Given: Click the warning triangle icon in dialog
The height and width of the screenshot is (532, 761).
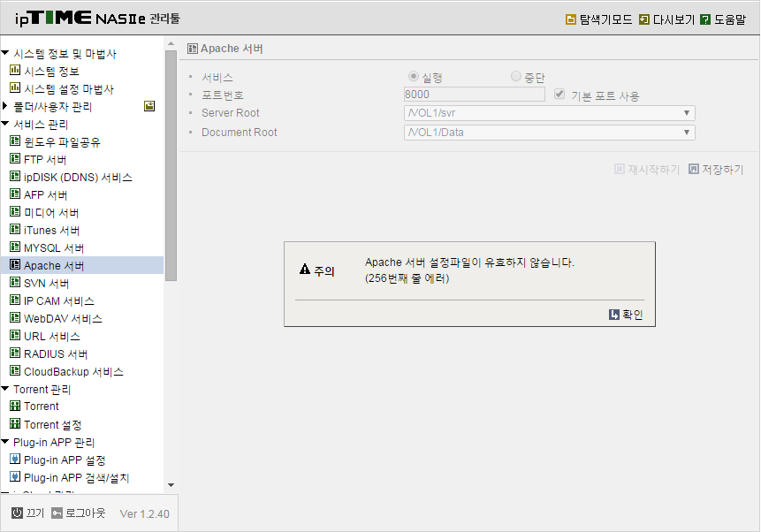Looking at the screenshot, I should coord(305,269).
